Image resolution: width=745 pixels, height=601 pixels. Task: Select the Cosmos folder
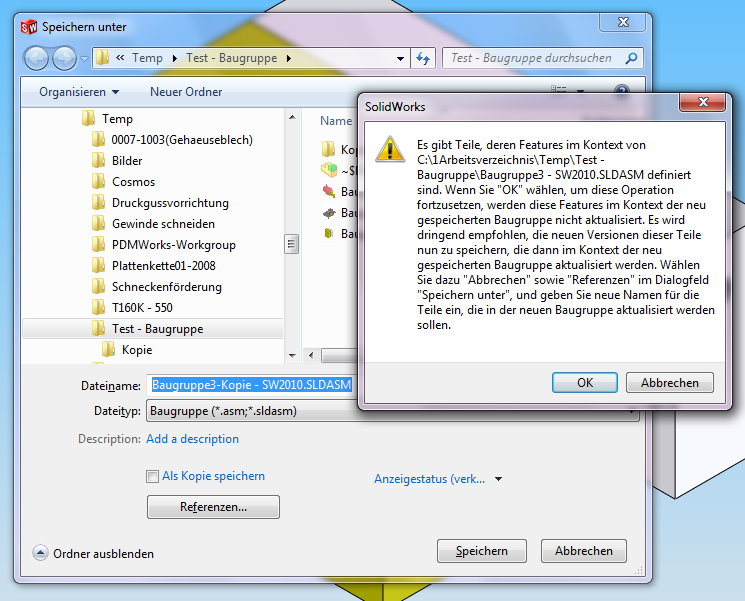134,181
